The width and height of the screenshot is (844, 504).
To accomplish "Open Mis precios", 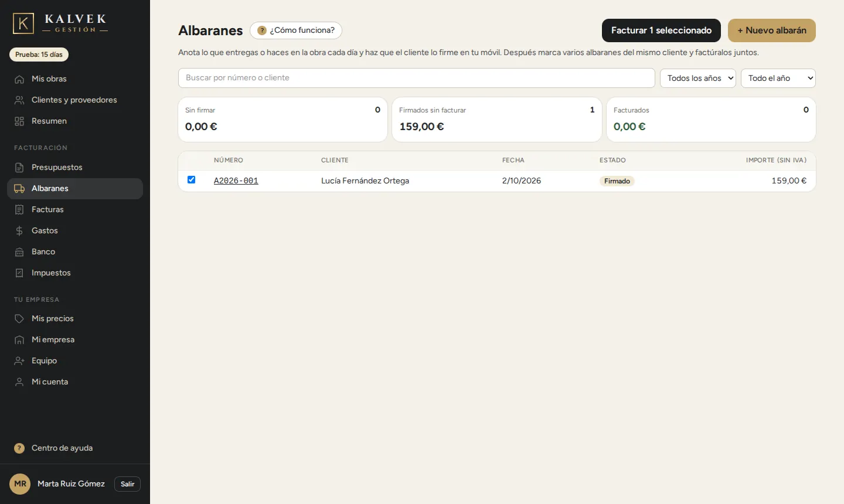I will [x=75, y=318].
